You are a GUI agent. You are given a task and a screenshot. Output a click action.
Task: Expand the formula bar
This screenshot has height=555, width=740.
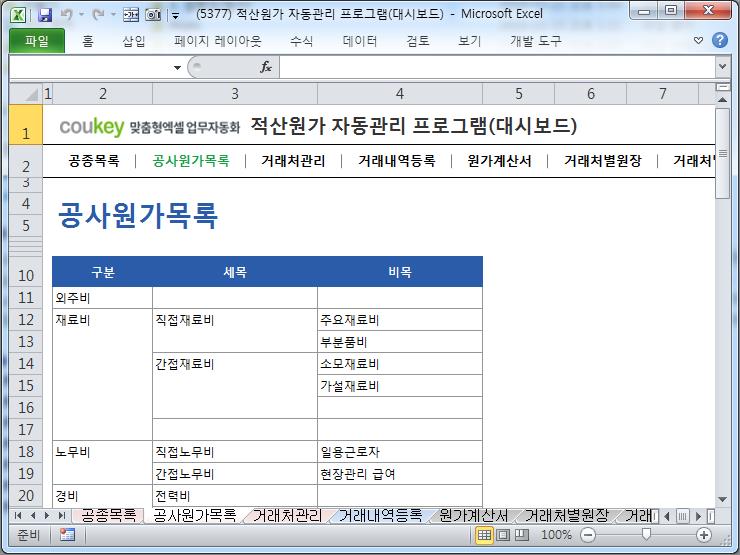pos(722,67)
